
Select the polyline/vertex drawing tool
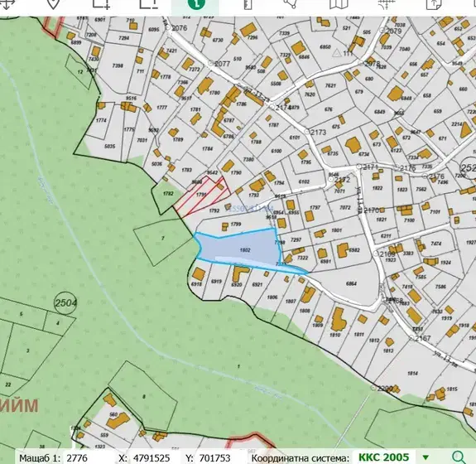(291, 4)
